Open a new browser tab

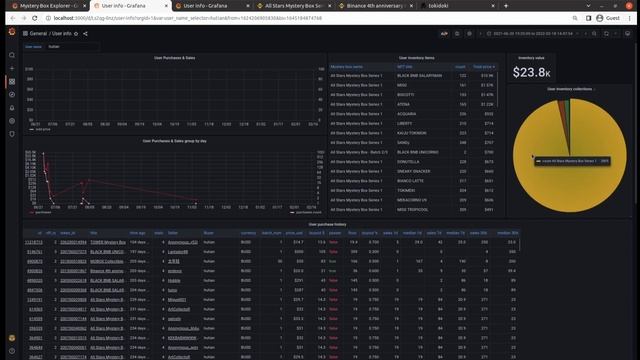(x=506, y=6)
